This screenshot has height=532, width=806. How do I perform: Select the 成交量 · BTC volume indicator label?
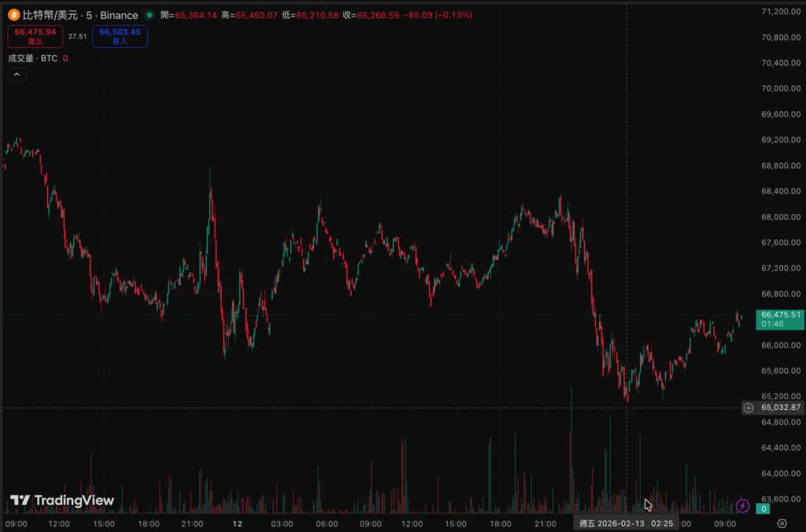click(32, 58)
